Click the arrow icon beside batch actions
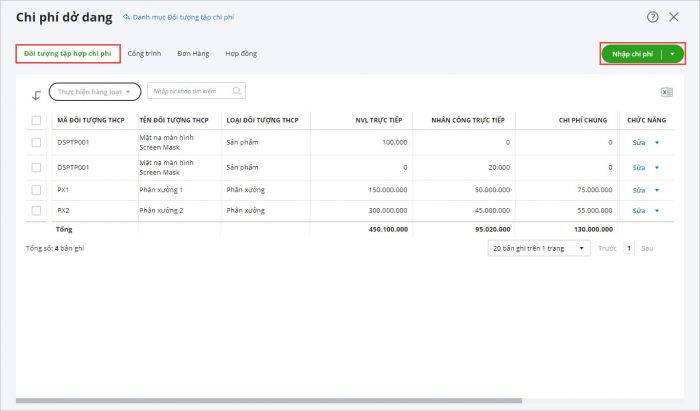 [36, 94]
